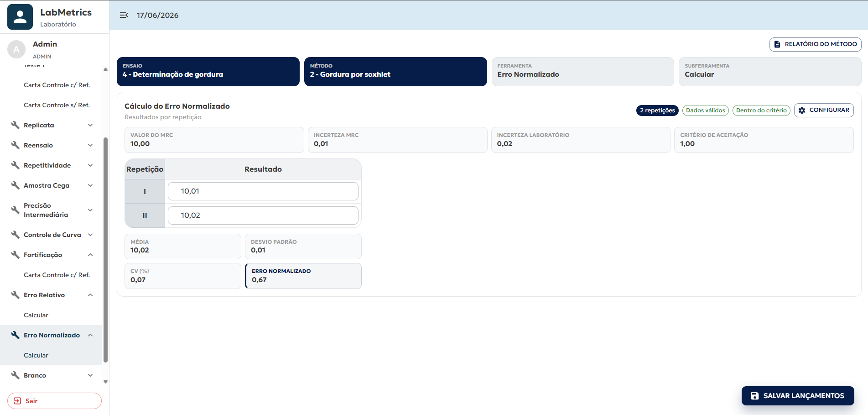Collapse the Erro Relativo section chevron
The height and width of the screenshot is (415, 868).
tap(90, 295)
